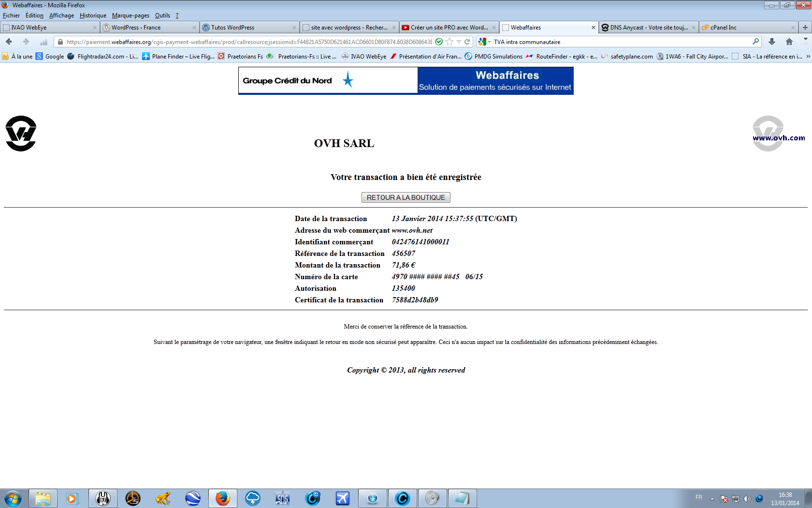The image size is (812, 508).
Task: Open the ? help menu
Action: point(177,15)
